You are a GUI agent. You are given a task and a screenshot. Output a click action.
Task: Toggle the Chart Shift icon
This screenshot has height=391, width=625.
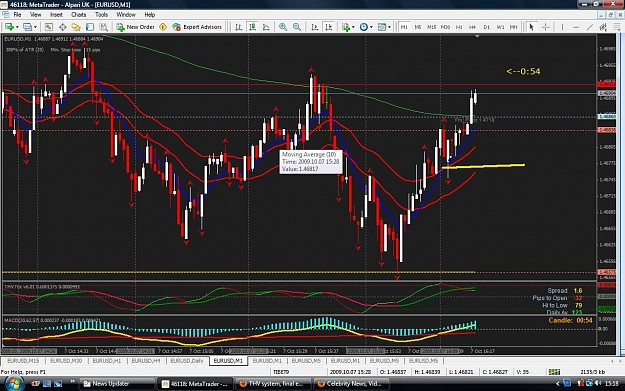tap(328, 27)
